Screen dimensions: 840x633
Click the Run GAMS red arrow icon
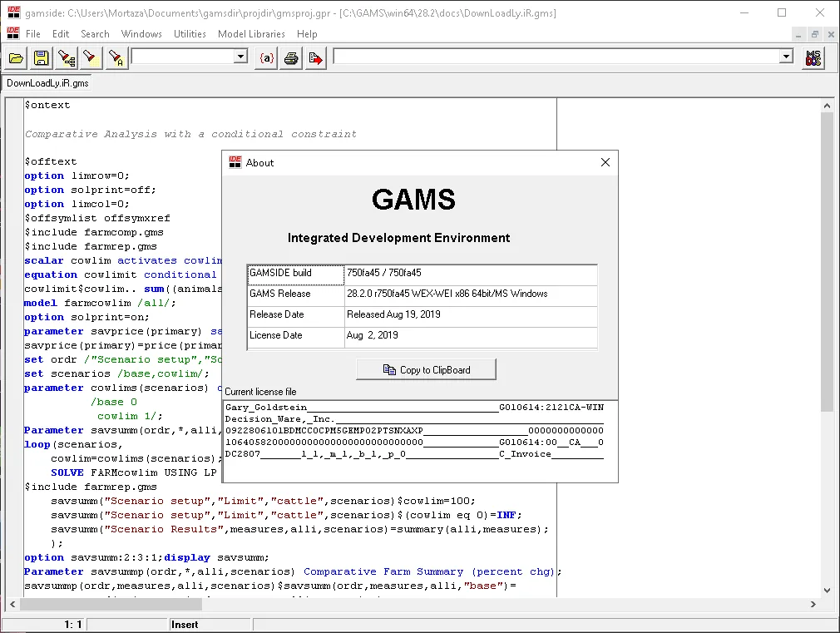click(x=315, y=58)
